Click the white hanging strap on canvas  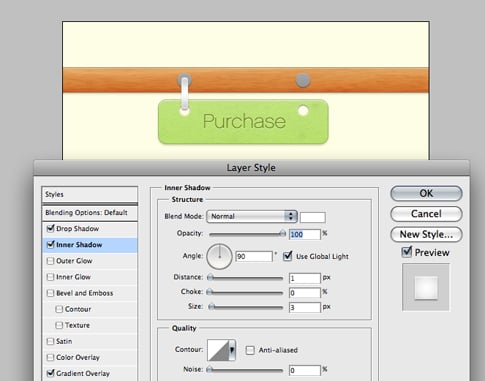point(184,94)
